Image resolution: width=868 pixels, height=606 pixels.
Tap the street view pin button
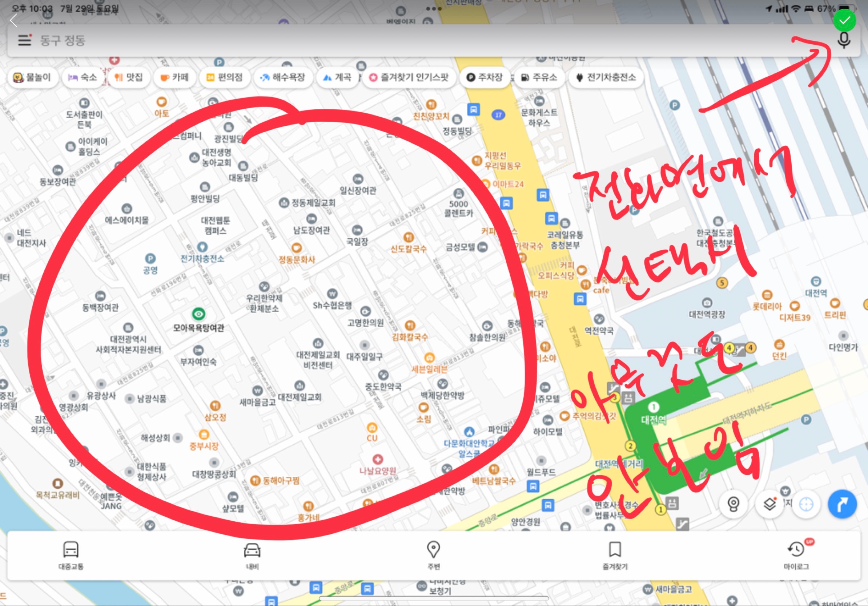(x=734, y=504)
